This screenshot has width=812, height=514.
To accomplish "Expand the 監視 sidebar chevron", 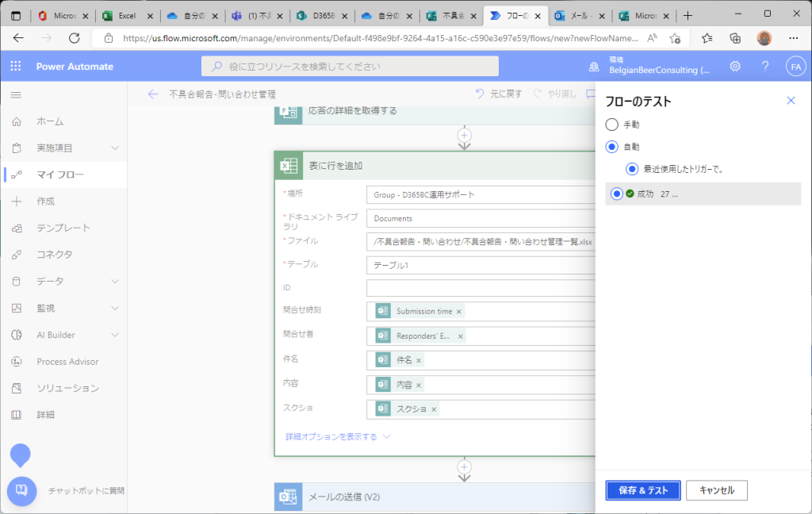I will [115, 309].
